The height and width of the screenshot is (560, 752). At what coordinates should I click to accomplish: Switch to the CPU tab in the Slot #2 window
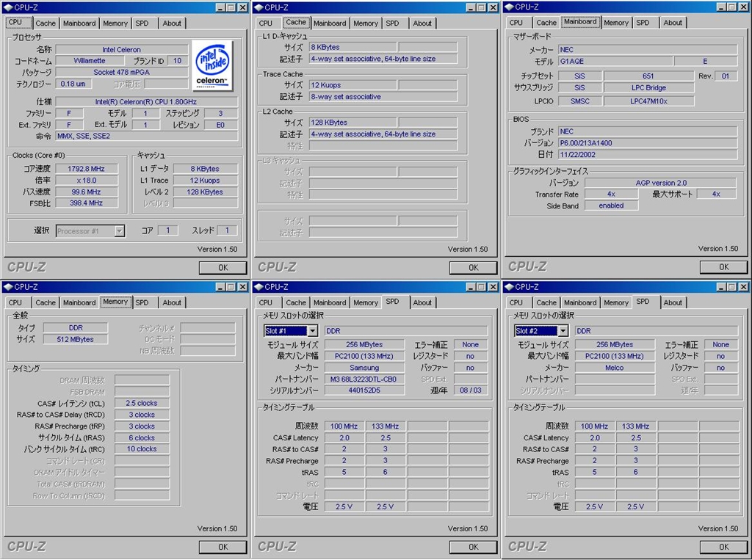pos(516,302)
